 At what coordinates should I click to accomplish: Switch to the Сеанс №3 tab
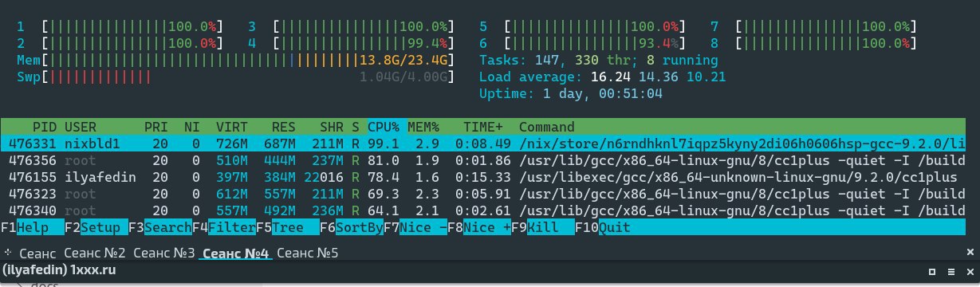click(164, 254)
